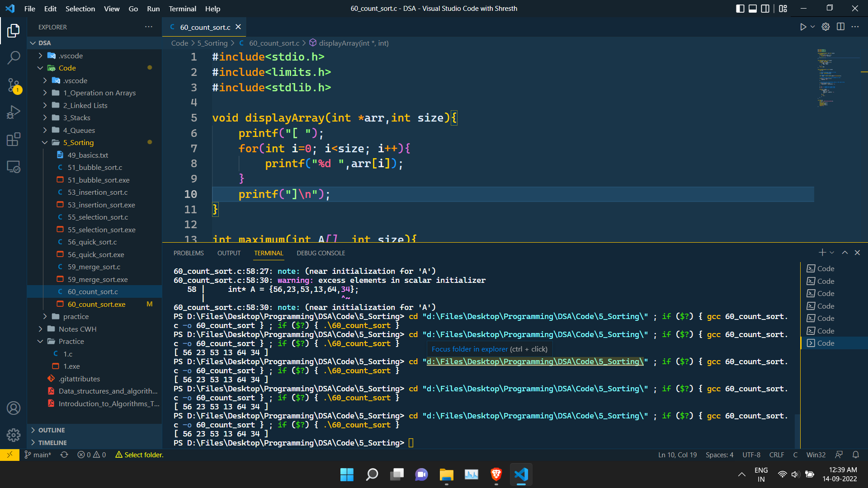The height and width of the screenshot is (488, 868).
Task: Open the Extensions view icon
Action: pyautogui.click(x=14, y=139)
